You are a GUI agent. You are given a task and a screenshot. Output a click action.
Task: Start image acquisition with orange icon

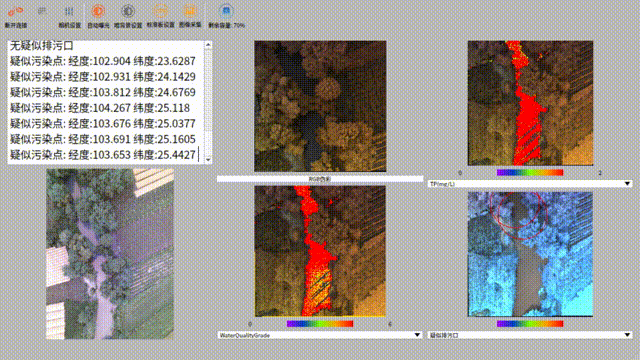coord(190,11)
